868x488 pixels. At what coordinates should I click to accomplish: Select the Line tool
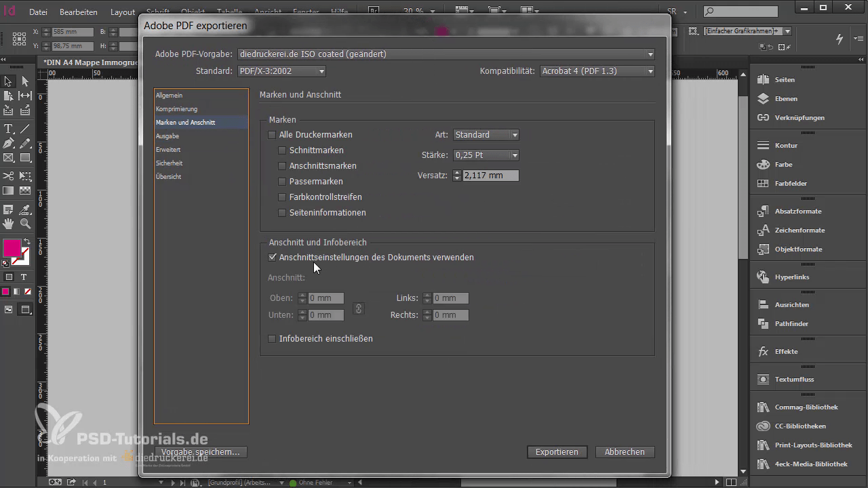[x=25, y=129]
